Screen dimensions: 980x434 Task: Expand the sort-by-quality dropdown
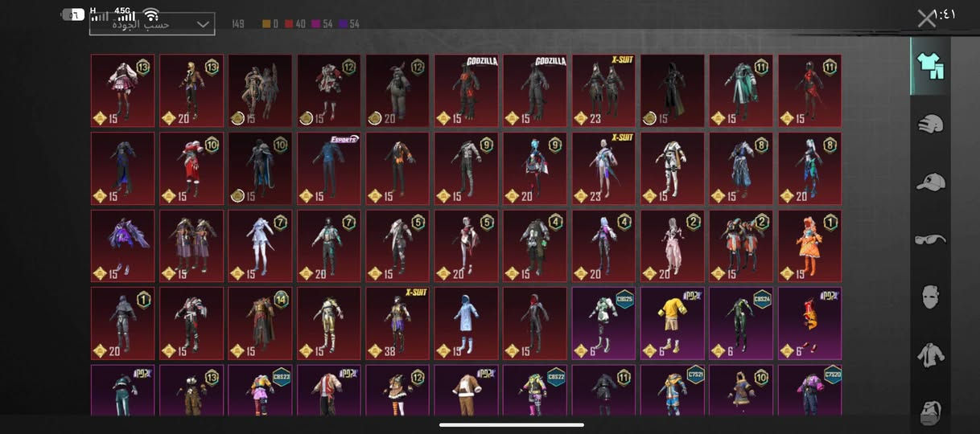152,24
